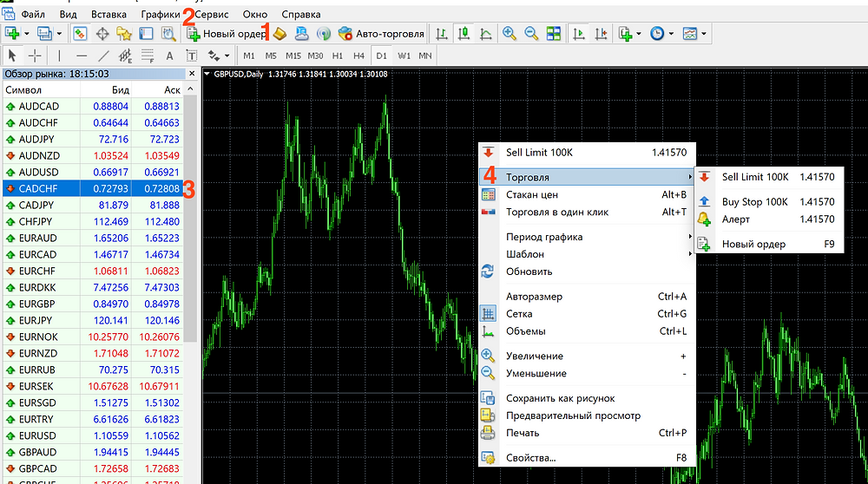Switch chart to candlesticks mode

pos(464,34)
